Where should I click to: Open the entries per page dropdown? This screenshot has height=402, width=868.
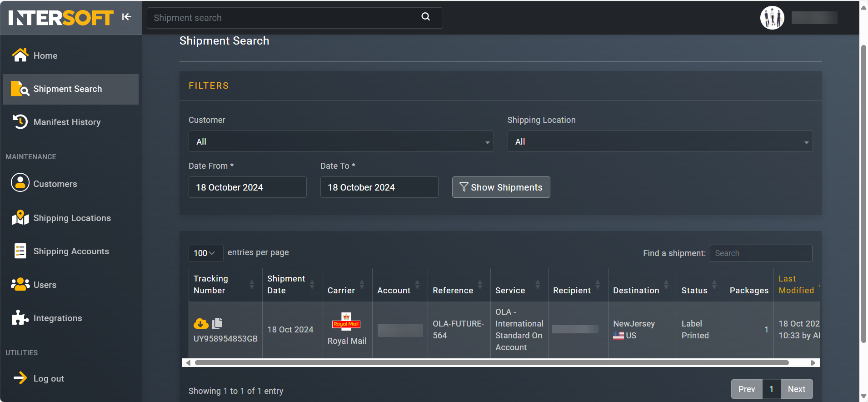click(205, 253)
